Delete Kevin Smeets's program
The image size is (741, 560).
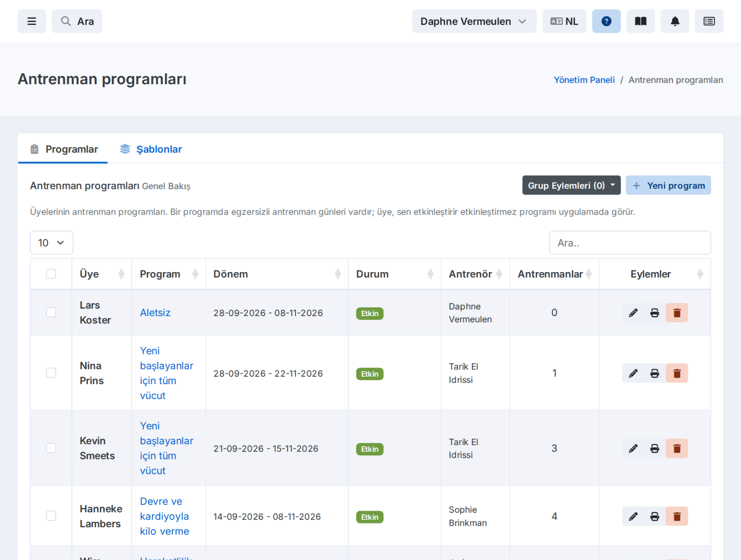click(x=677, y=448)
